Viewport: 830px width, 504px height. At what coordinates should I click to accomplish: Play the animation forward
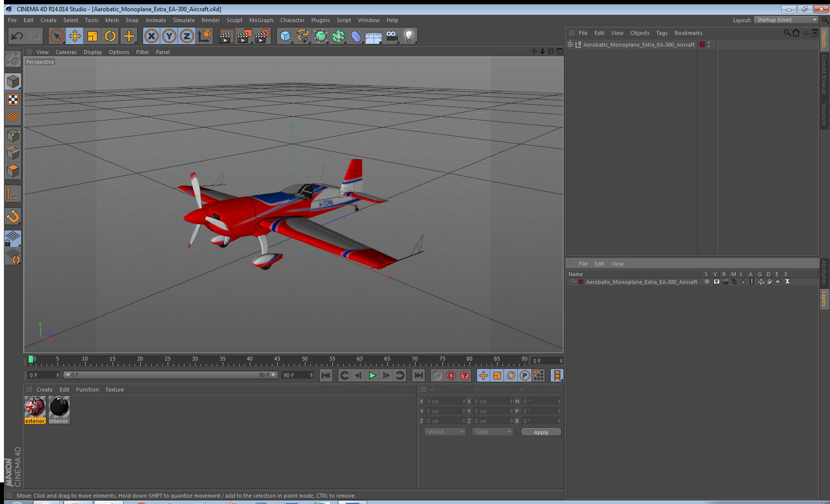[x=372, y=375]
